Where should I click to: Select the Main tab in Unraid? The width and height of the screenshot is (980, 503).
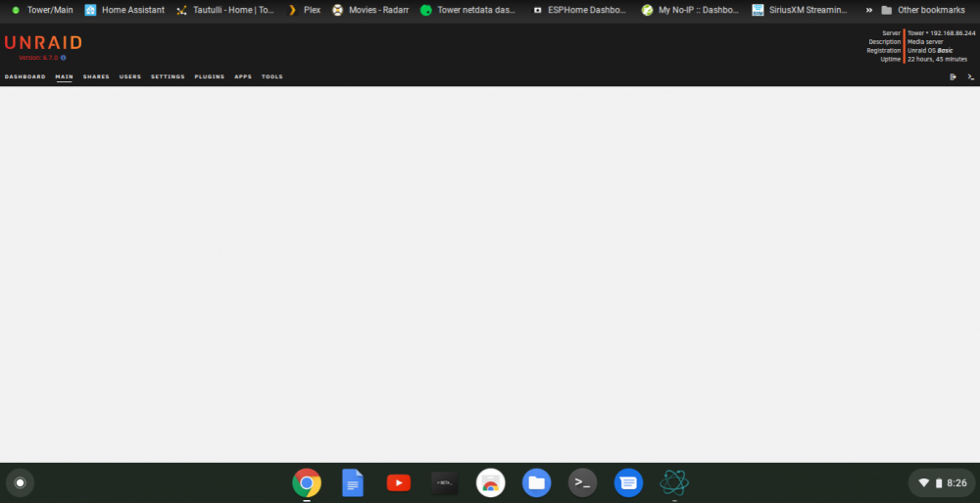tap(64, 76)
